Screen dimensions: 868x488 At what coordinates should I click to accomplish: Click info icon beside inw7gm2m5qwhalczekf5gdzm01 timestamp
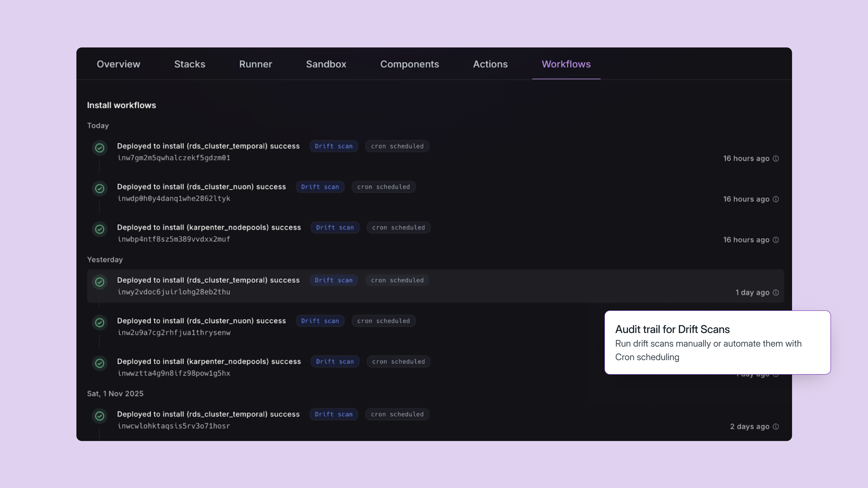(776, 158)
